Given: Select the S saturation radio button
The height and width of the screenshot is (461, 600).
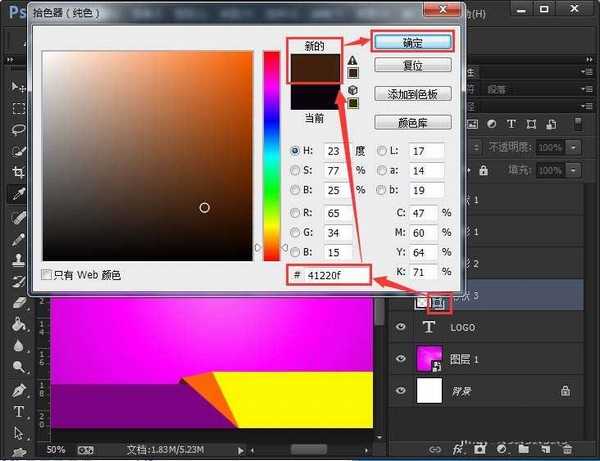Looking at the screenshot, I should pos(295,170).
